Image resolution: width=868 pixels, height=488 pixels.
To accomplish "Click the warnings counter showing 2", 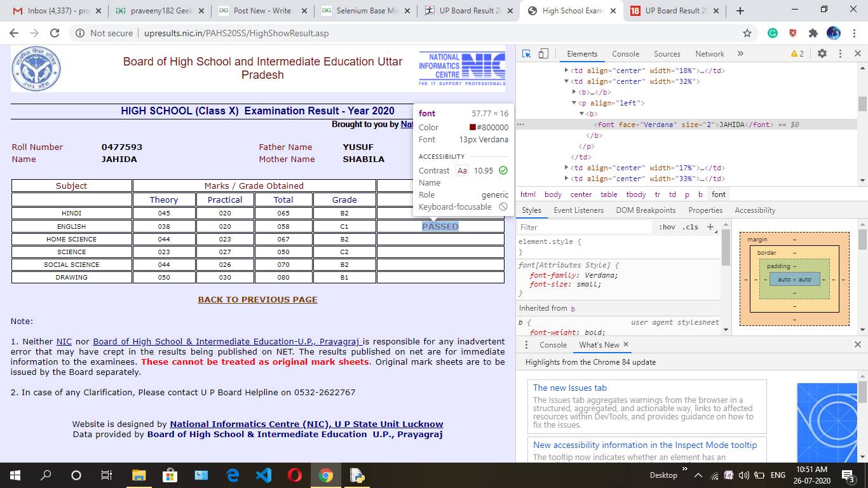I will (797, 54).
